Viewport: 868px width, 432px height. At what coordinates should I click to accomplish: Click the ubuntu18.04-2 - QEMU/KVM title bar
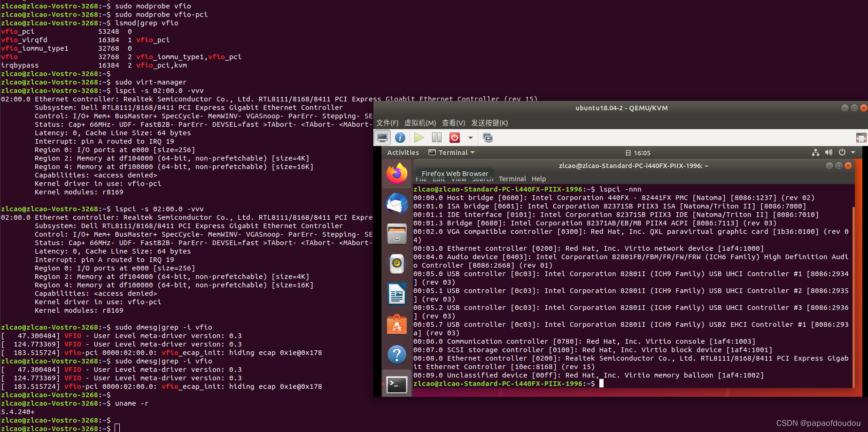pos(621,108)
